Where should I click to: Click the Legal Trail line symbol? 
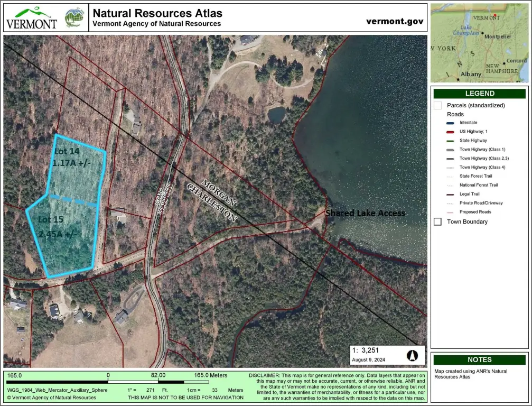450,194
